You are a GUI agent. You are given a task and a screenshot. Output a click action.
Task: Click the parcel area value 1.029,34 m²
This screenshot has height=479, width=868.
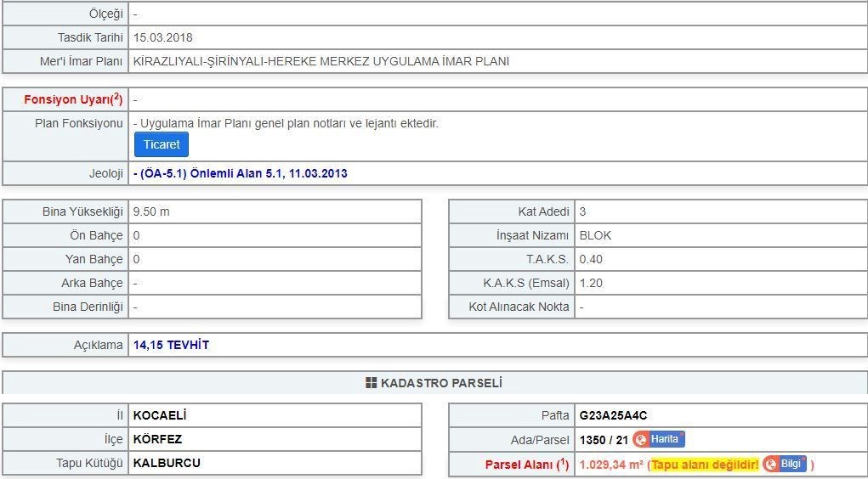[x=610, y=465]
